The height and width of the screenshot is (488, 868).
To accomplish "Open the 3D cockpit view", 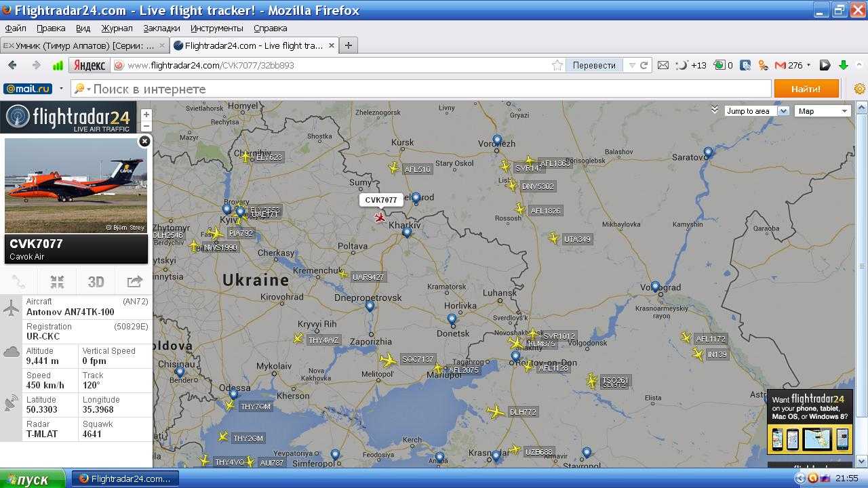I will 96,282.
